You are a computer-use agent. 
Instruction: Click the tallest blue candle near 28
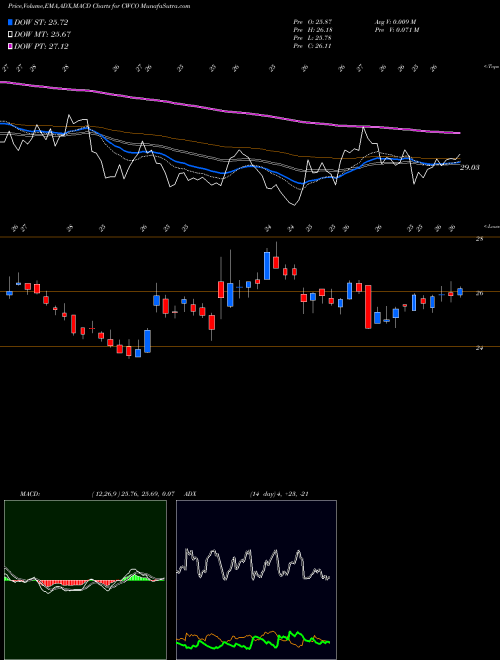(267, 266)
